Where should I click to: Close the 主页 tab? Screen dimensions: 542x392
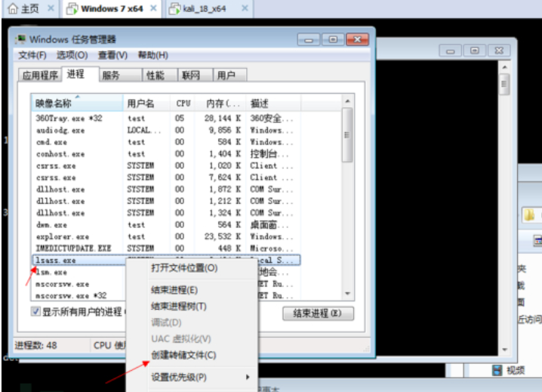[51, 8]
